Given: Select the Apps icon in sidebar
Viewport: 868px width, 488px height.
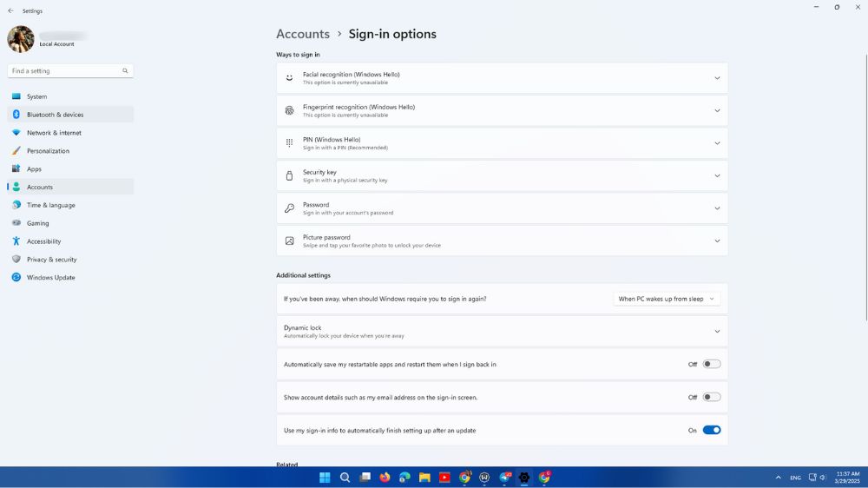Looking at the screenshot, I should click(x=16, y=168).
